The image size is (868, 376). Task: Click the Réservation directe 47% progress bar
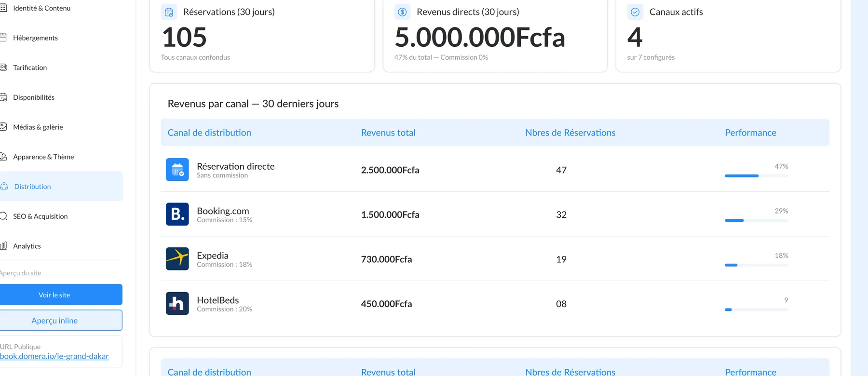[756, 176]
